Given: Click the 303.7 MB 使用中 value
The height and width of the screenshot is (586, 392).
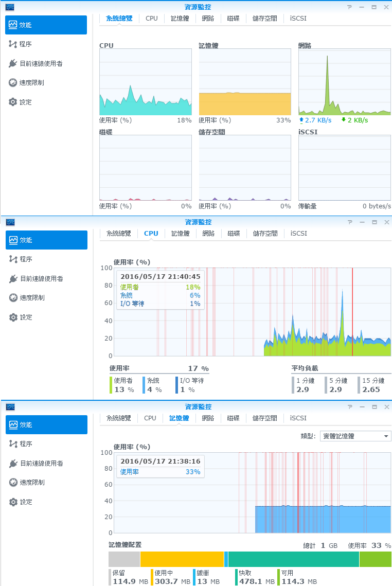Looking at the screenshot, I should [172, 581].
